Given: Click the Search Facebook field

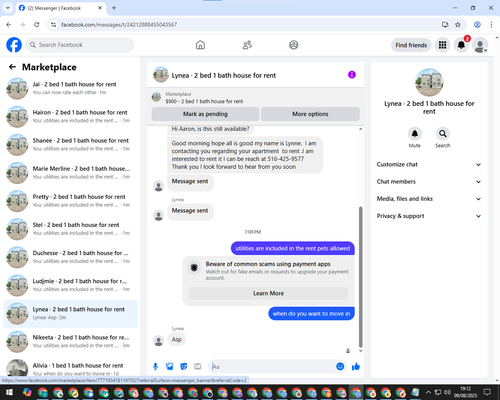Looking at the screenshot, I should coord(80,45).
